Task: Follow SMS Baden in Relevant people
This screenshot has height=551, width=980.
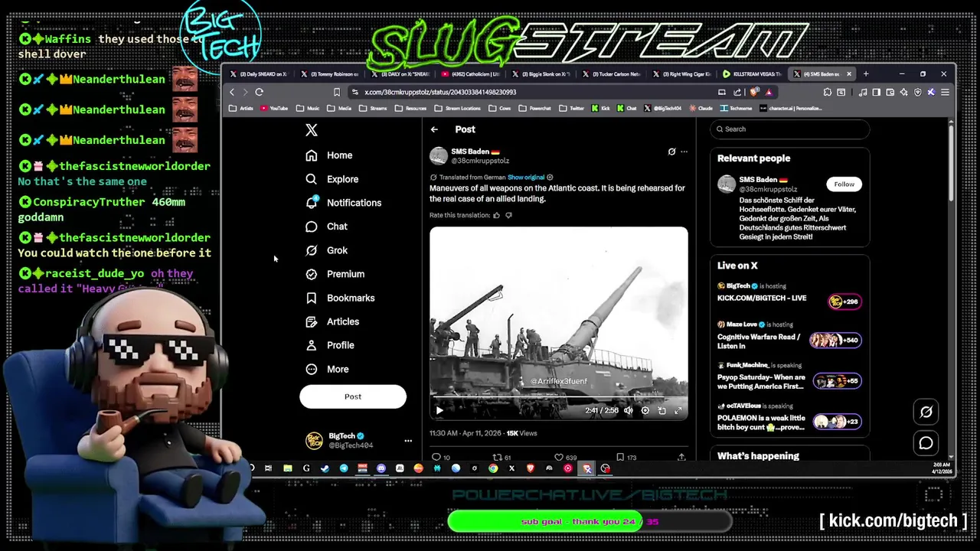Action: [x=844, y=184]
